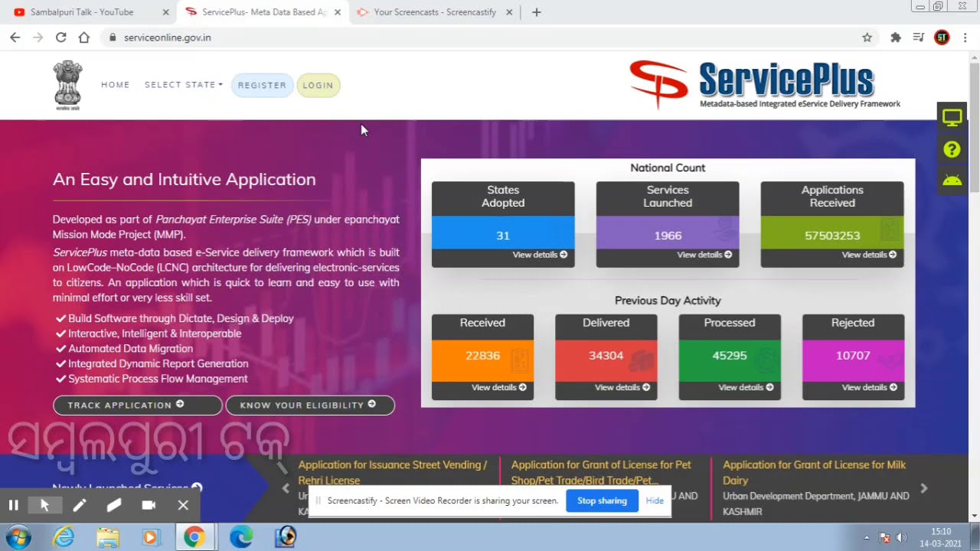Image resolution: width=980 pixels, height=551 pixels.
Task: Select the Screencastify cursor tool
Action: click(x=44, y=505)
